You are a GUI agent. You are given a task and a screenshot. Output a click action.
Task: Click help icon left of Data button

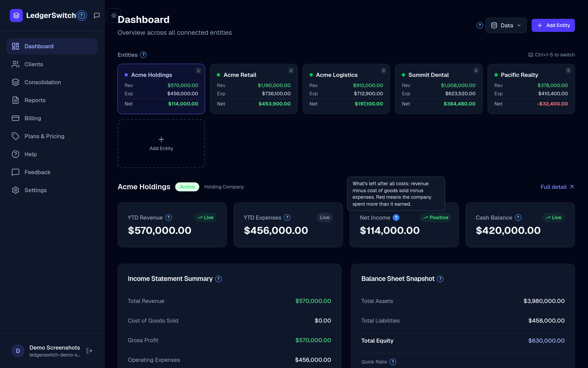480,25
